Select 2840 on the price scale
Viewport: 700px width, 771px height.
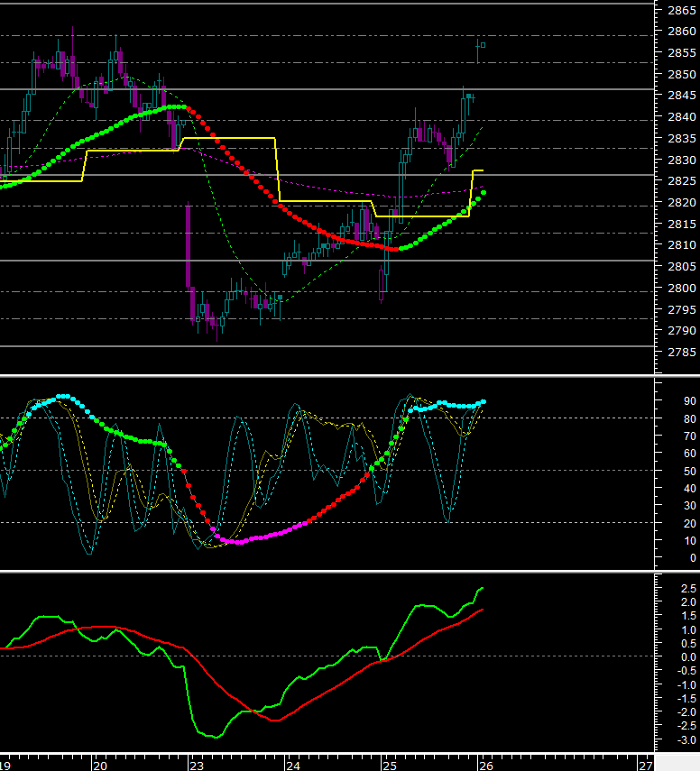click(682, 117)
